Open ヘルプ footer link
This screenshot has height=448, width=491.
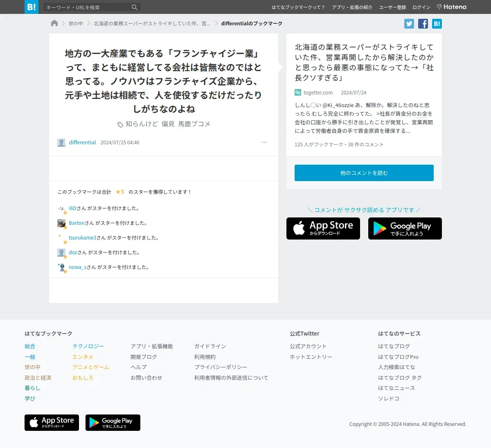[x=138, y=367]
